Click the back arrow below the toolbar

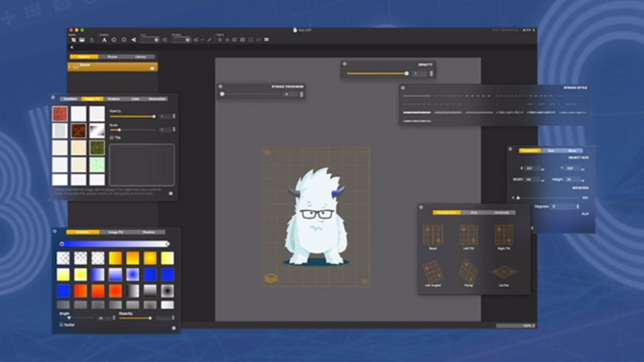click(72, 47)
